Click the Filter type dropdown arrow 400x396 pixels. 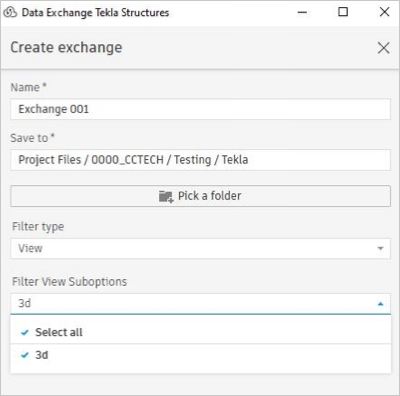(380, 249)
